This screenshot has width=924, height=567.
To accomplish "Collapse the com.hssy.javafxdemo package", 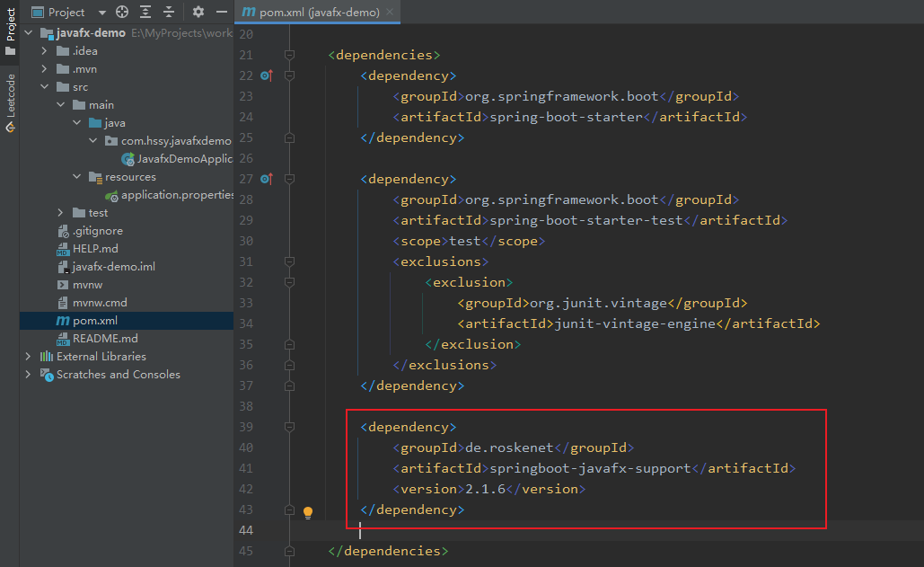I will 93,141.
